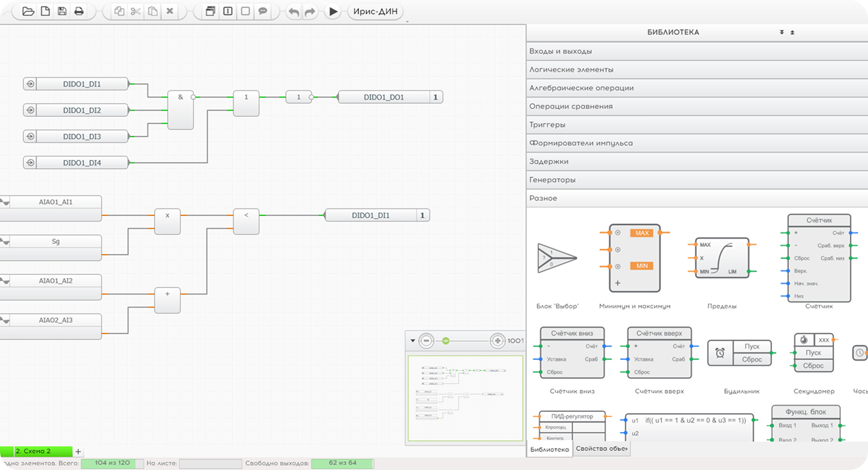Image resolution: width=868 pixels, height=470 pixels.
Task: Click the save diskette icon
Action: pos(62,11)
